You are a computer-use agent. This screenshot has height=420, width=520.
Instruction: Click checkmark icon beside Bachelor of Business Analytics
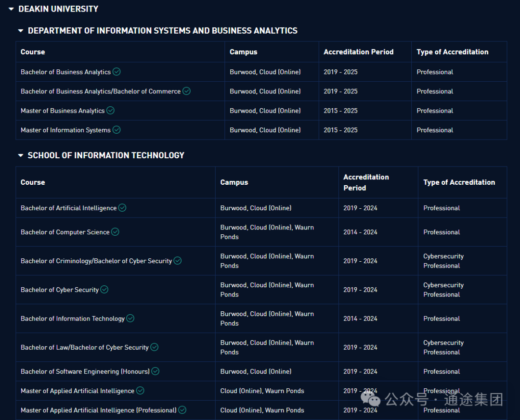pos(117,72)
